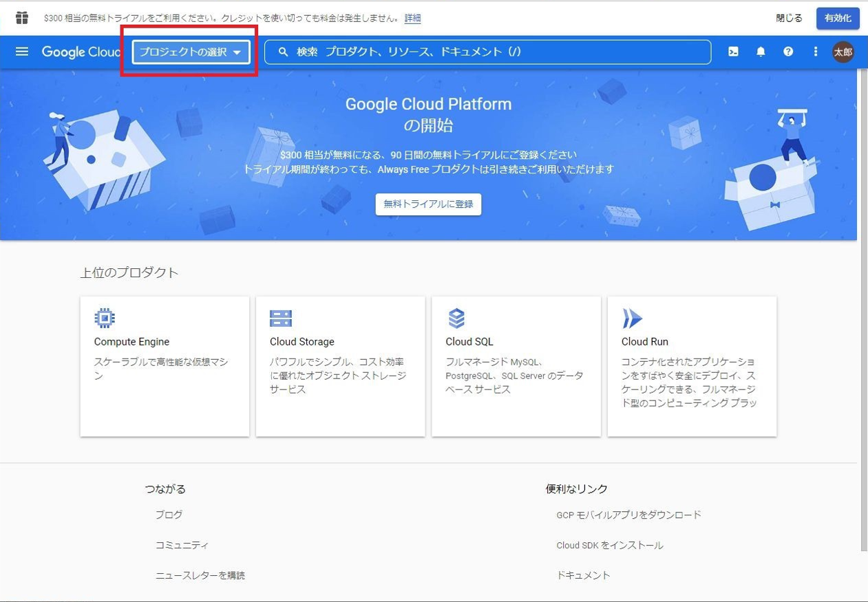Open the Cloud SQL card
Image resolution: width=868 pixels, height=602 pixels.
[x=516, y=366]
